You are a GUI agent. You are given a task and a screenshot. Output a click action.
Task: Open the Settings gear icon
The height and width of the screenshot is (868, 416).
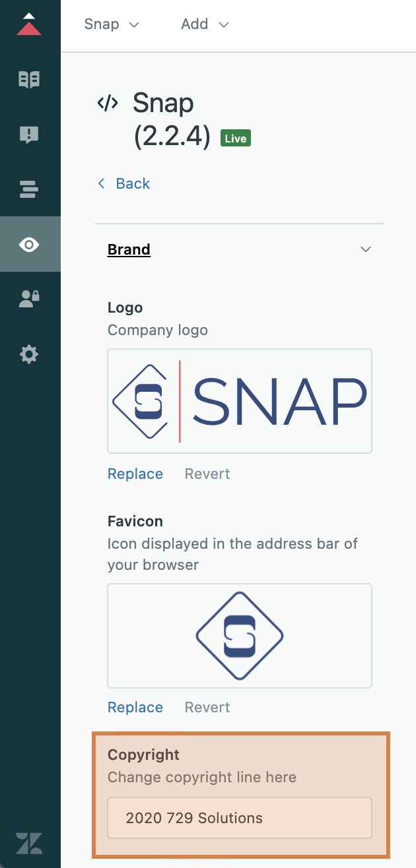click(30, 355)
